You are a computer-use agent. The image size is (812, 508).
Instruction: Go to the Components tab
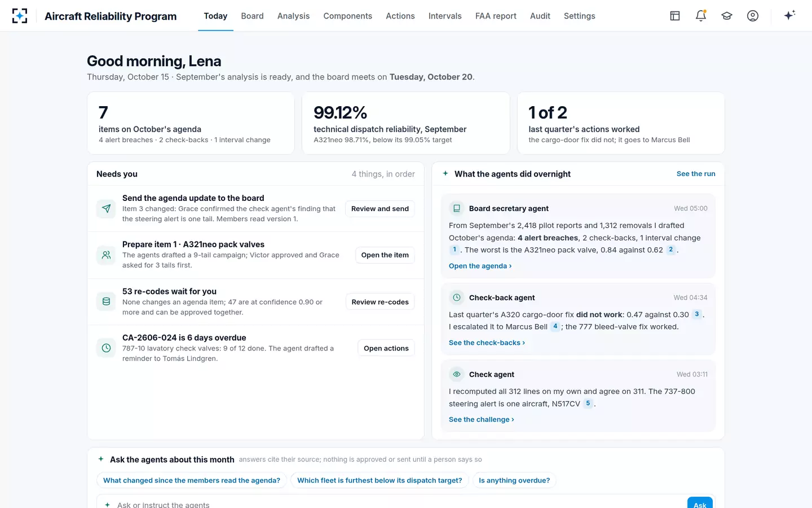tap(348, 16)
